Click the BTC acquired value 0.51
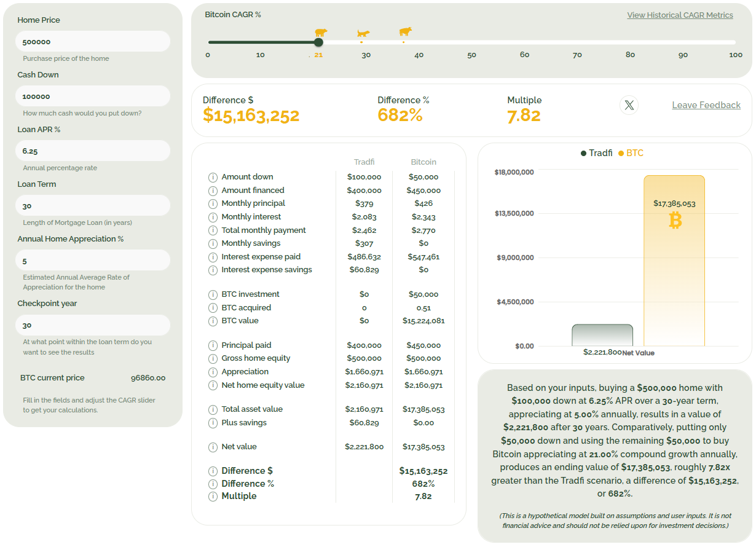The image size is (756, 547). [423, 308]
